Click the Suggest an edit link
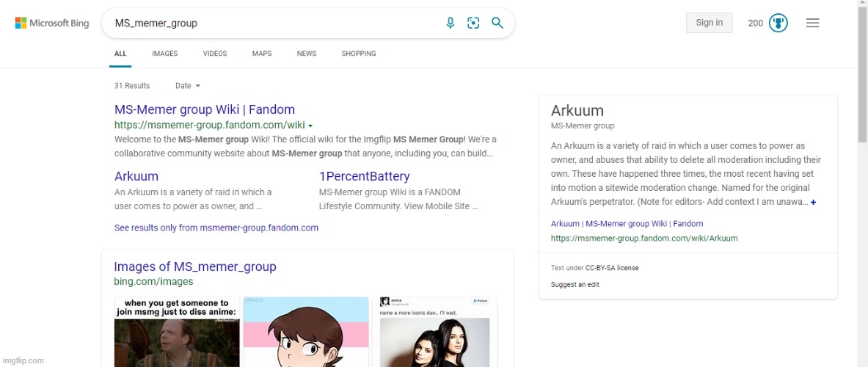The width and height of the screenshot is (868, 367). point(575,285)
